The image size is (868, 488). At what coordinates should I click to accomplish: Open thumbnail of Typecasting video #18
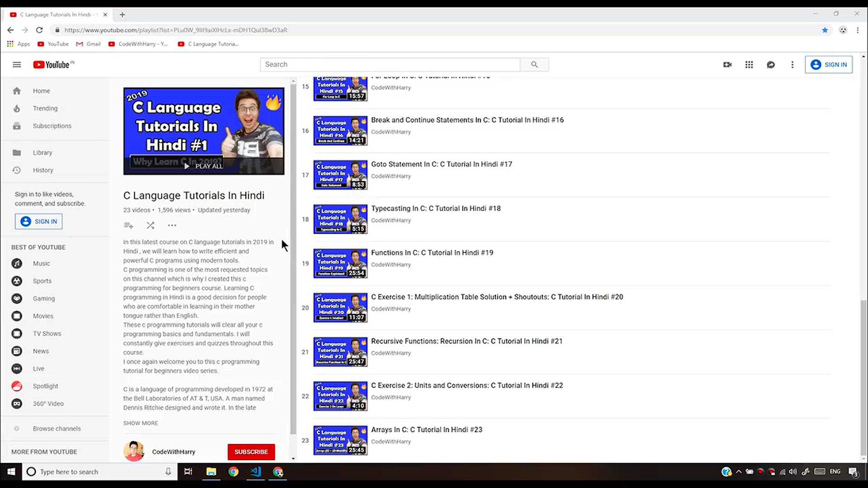click(340, 219)
